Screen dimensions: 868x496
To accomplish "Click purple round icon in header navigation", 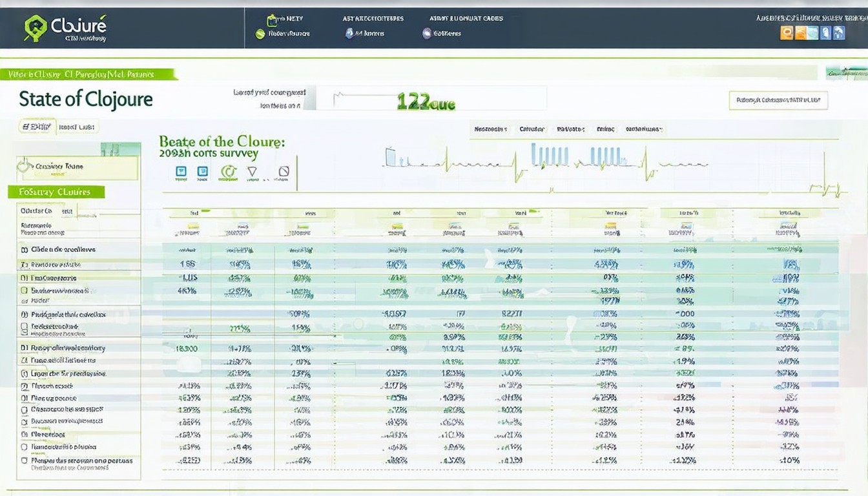I will coord(427,34).
